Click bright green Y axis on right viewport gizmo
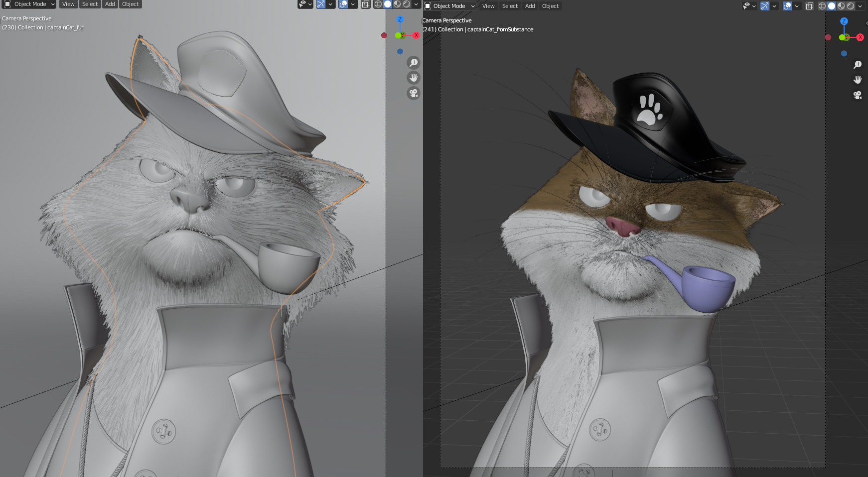The image size is (868, 477). point(842,37)
